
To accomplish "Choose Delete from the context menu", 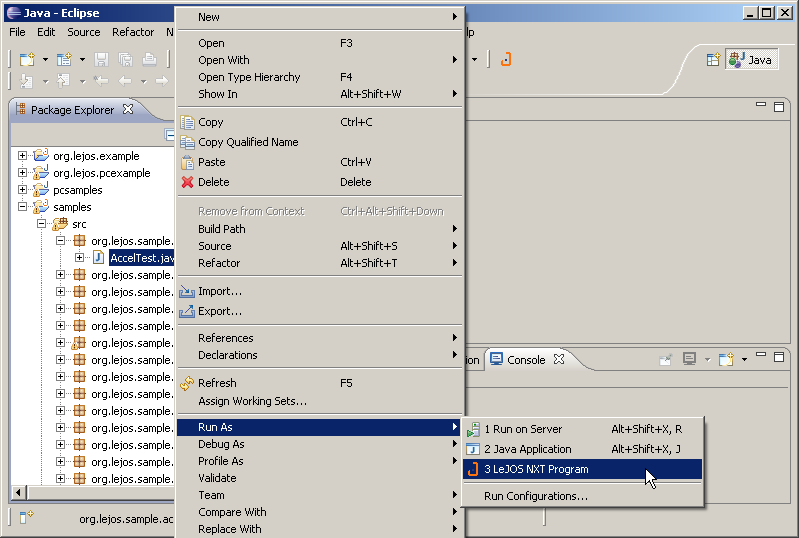I will pos(320,182).
